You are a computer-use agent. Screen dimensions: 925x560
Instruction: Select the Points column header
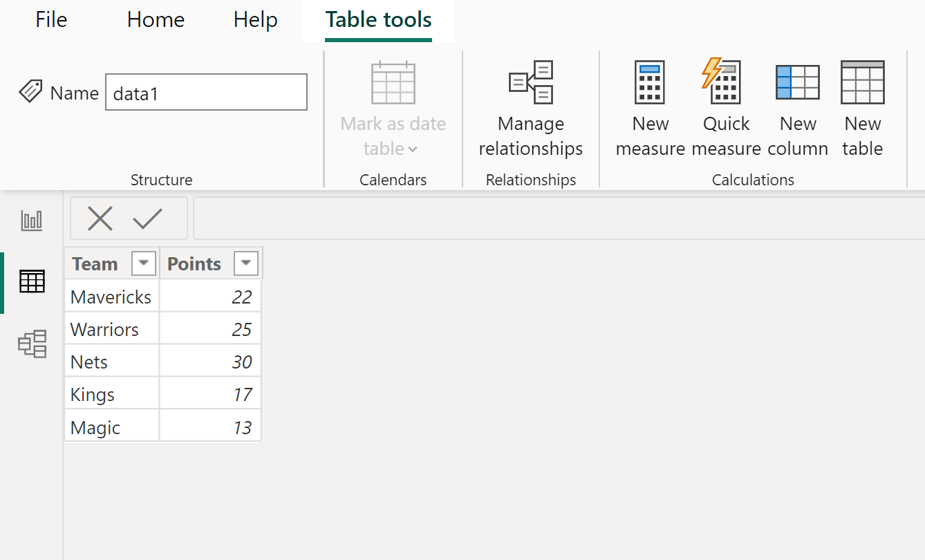pos(195,264)
